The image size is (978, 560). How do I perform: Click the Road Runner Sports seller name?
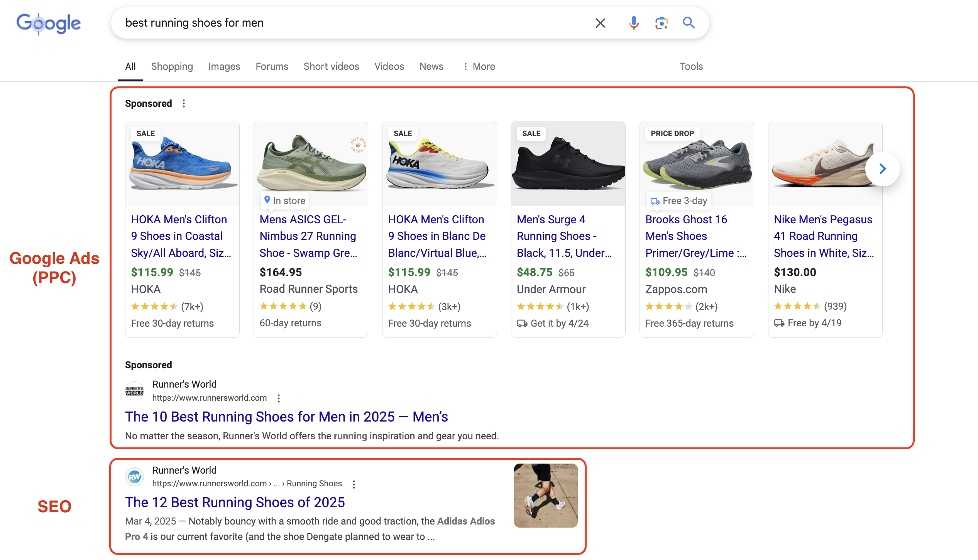coord(308,289)
